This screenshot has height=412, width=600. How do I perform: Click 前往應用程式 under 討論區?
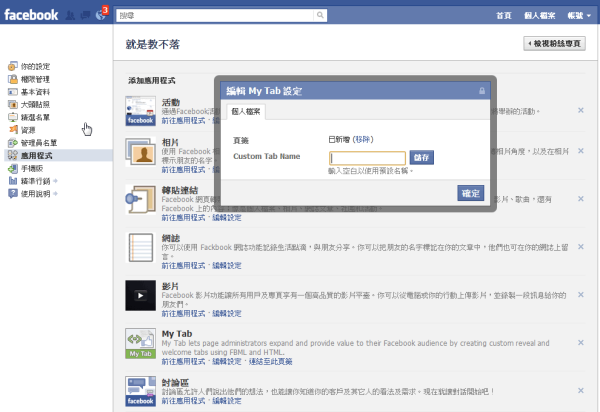[183, 401]
